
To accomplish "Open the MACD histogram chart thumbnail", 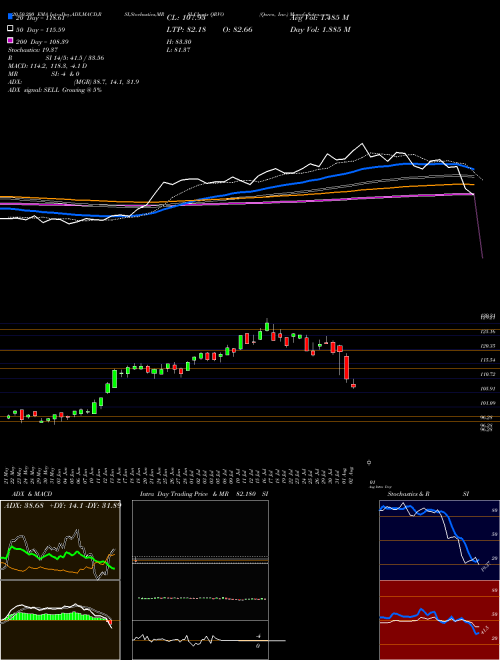I will point(60,620).
